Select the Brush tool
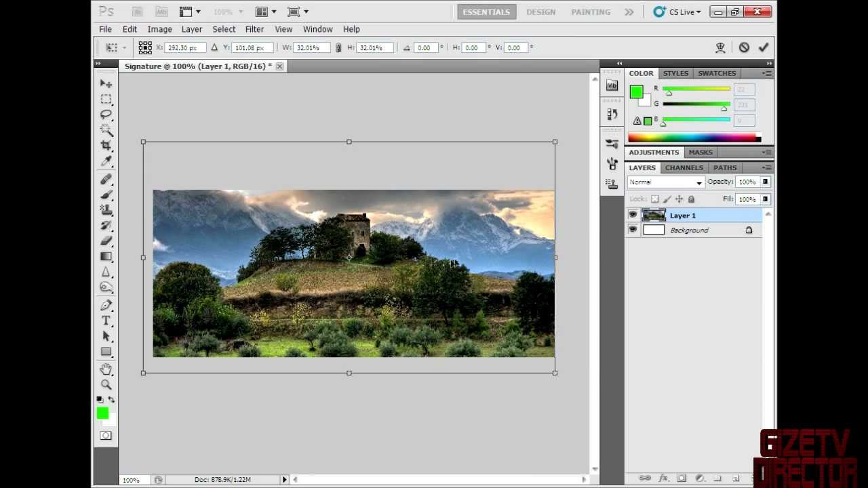Screen dimensions: 868x488 pos(106,195)
